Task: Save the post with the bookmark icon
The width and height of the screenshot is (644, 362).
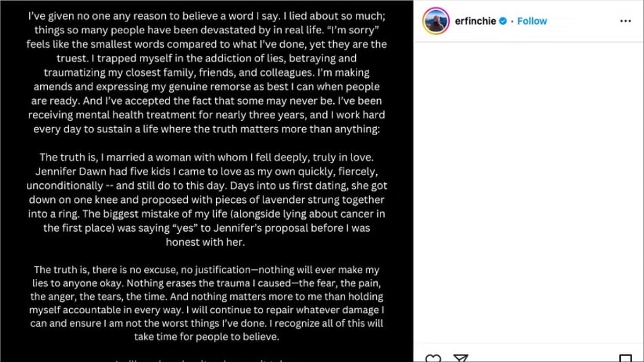Action: click(625, 358)
